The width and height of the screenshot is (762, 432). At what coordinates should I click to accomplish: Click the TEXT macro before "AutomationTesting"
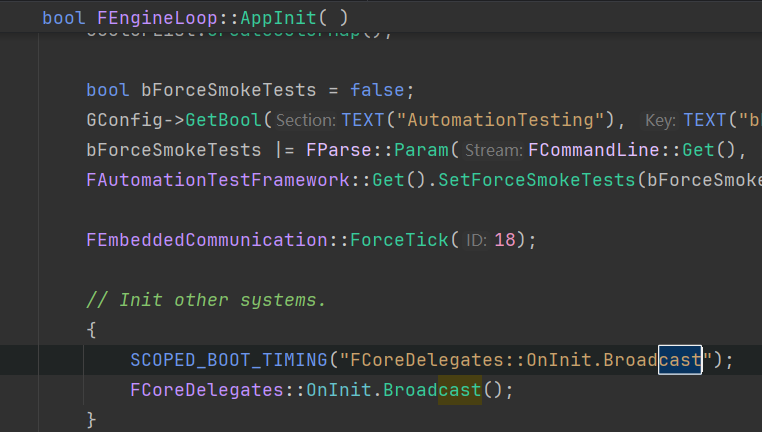[363, 120]
